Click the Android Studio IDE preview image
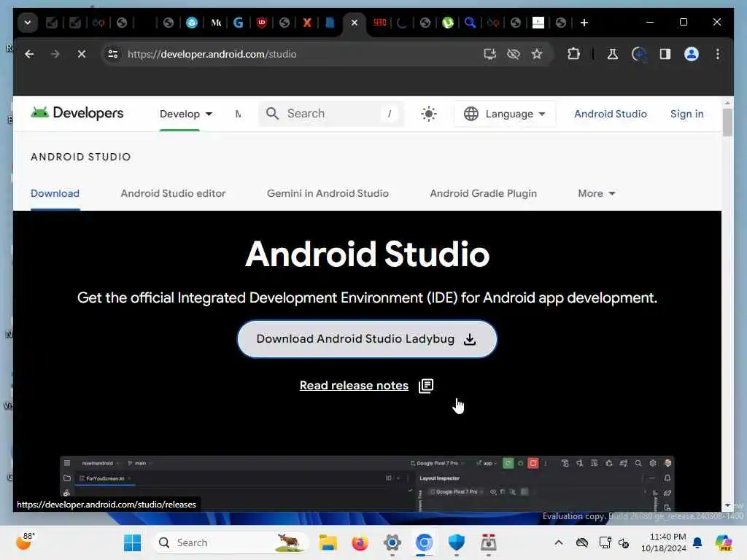 [367, 483]
